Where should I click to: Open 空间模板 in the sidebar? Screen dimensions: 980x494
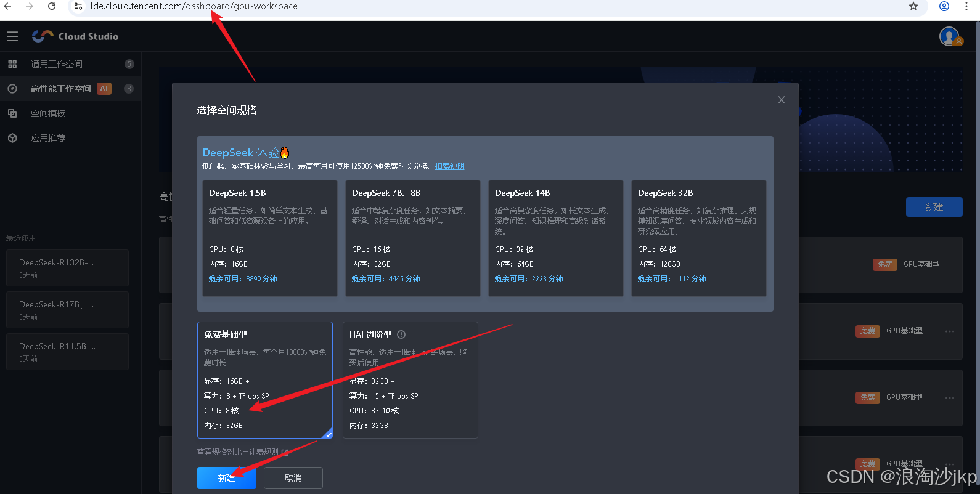pyautogui.click(x=70, y=113)
